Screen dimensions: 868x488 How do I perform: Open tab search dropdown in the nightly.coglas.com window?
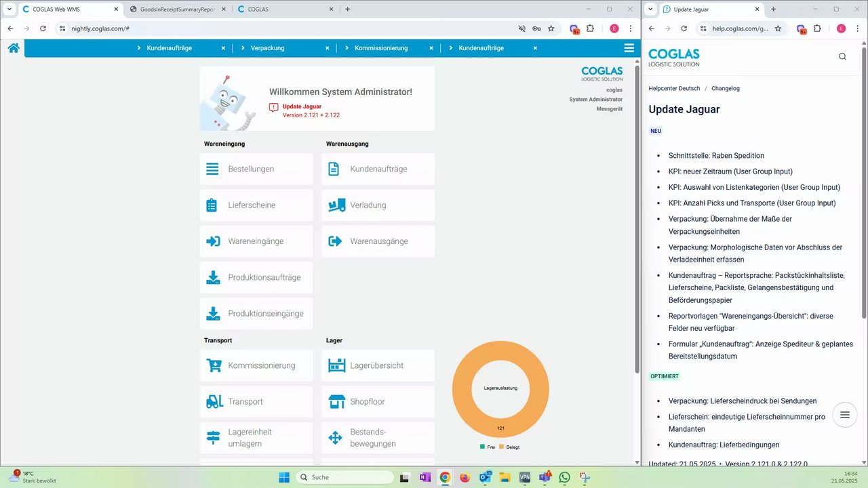click(x=9, y=9)
